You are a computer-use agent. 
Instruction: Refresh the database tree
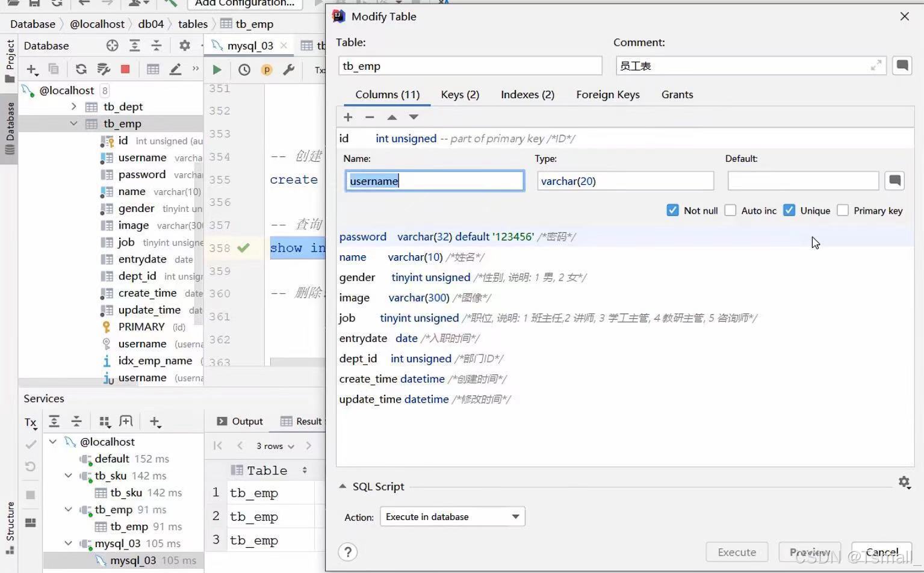(x=81, y=69)
